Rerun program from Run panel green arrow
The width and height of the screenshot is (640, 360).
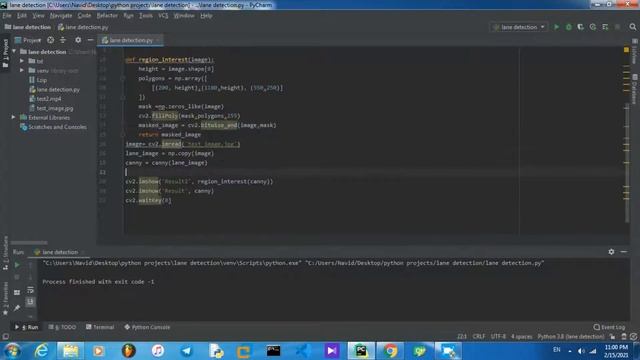(17, 265)
